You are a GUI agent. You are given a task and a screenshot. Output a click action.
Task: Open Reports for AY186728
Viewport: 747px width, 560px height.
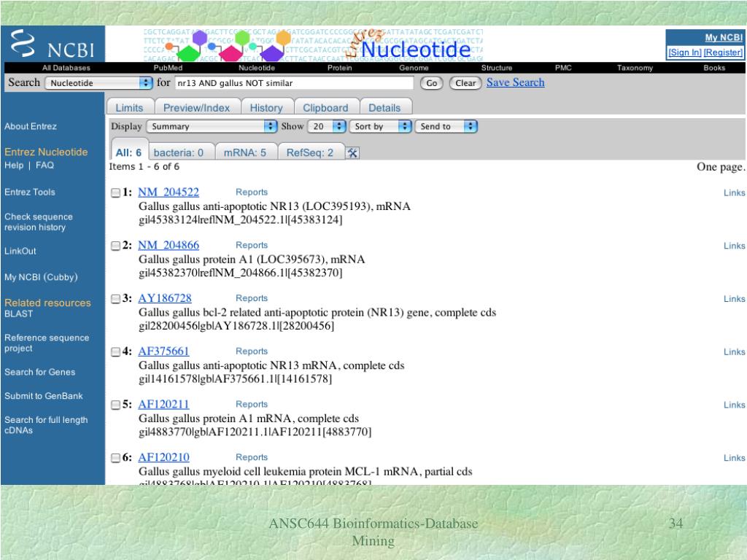coord(252,298)
